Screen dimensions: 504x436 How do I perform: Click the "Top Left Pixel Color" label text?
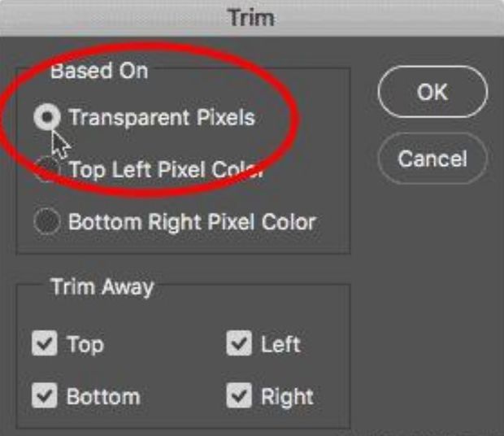point(167,170)
